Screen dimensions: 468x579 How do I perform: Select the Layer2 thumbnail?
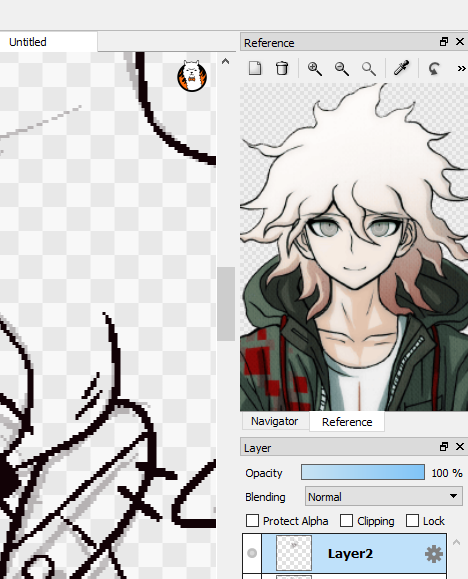coord(294,553)
